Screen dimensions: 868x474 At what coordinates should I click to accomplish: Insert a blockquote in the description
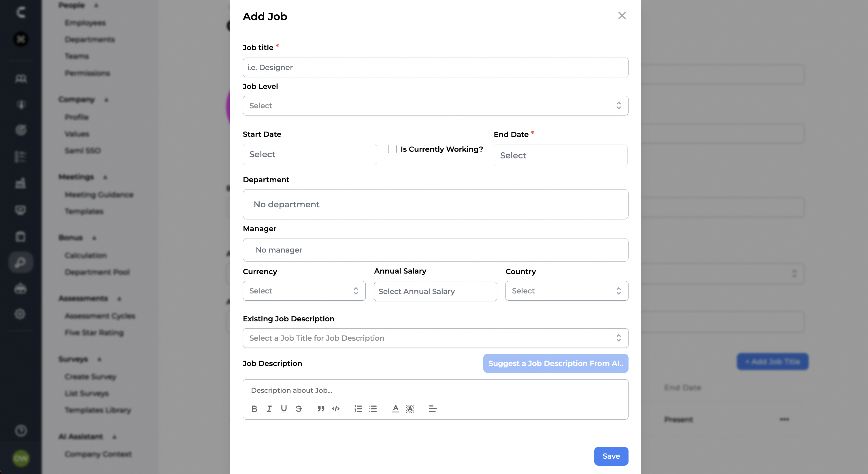321,409
